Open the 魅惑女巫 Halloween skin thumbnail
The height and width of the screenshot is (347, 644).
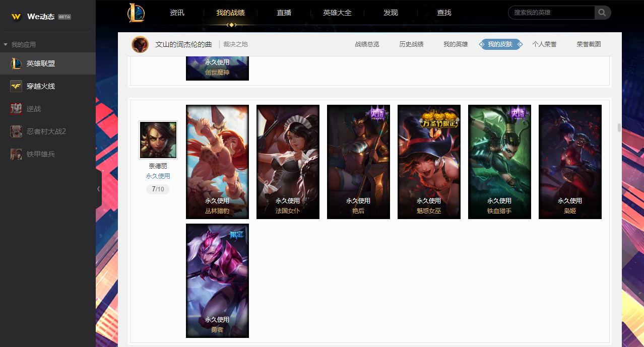tap(429, 162)
